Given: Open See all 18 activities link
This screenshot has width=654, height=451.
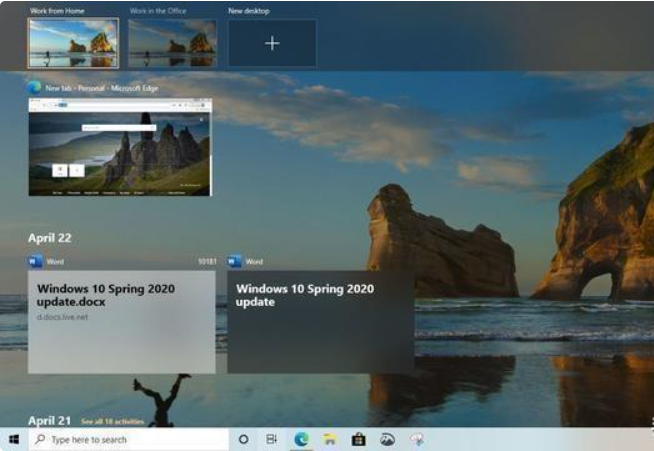Looking at the screenshot, I should 113,422.
